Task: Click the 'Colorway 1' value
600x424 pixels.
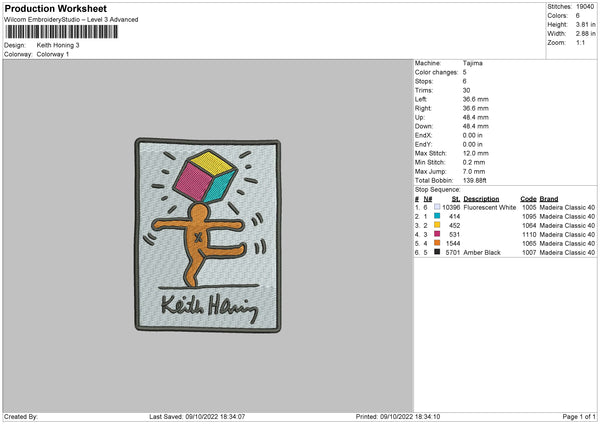Action: (53, 54)
